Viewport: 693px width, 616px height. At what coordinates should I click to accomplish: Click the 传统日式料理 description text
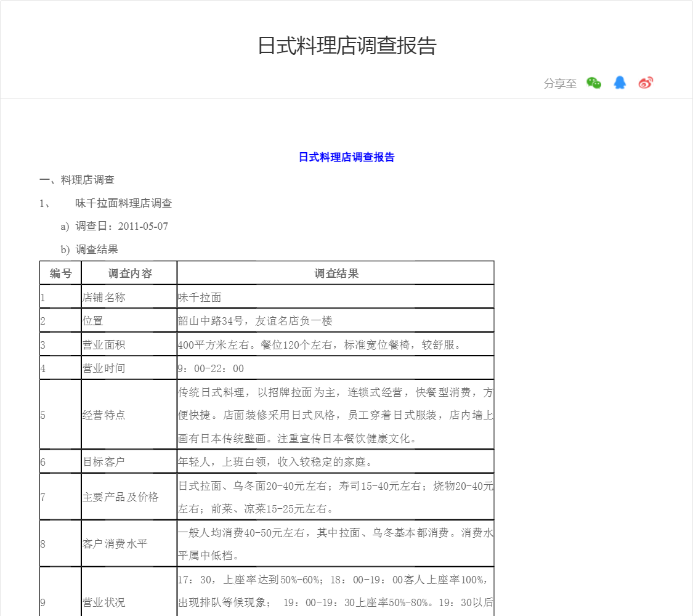pyautogui.click(x=336, y=415)
